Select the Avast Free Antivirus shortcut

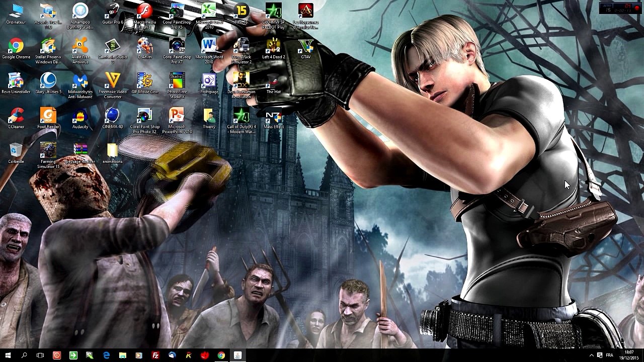[x=80, y=51]
